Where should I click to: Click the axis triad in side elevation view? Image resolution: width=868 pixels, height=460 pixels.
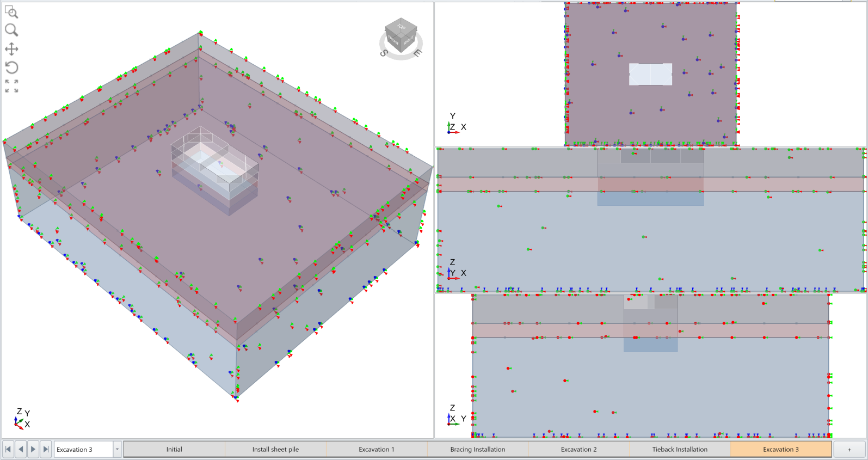coord(456,416)
